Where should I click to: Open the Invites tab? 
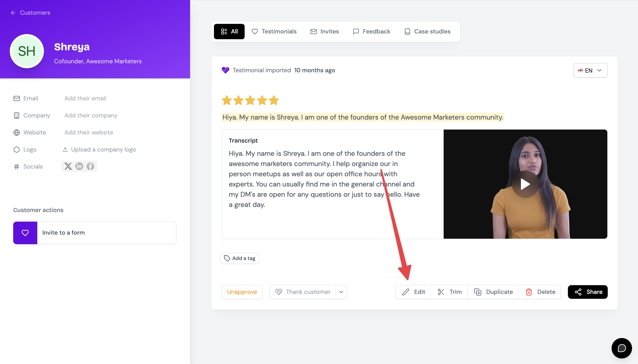(x=324, y=32)
